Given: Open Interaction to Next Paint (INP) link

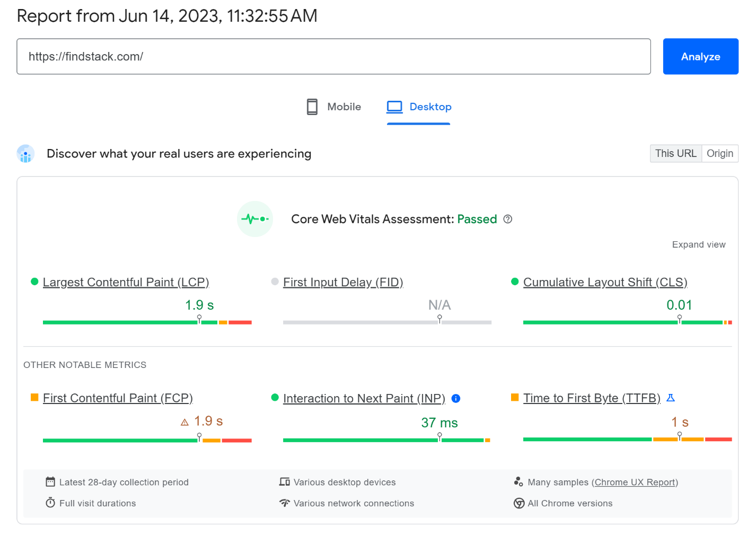Looking at the screenshot, I should [364, 398].
